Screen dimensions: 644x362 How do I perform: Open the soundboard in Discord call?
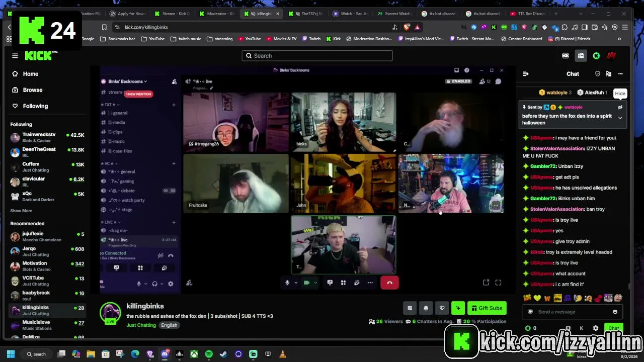(x=357, y=283)
